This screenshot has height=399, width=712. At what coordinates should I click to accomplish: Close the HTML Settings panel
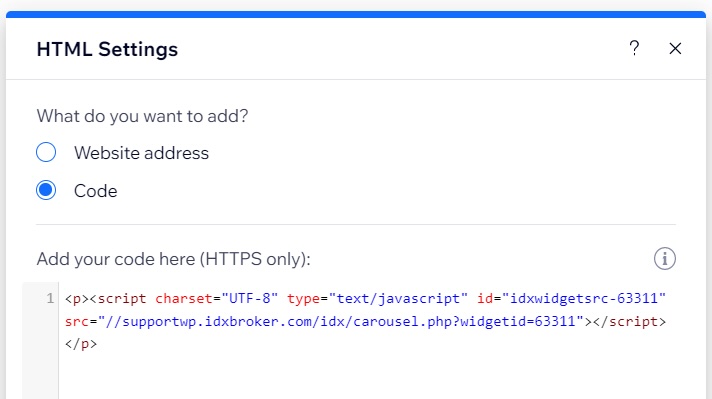pyautogui.click(x=675, y=48)
